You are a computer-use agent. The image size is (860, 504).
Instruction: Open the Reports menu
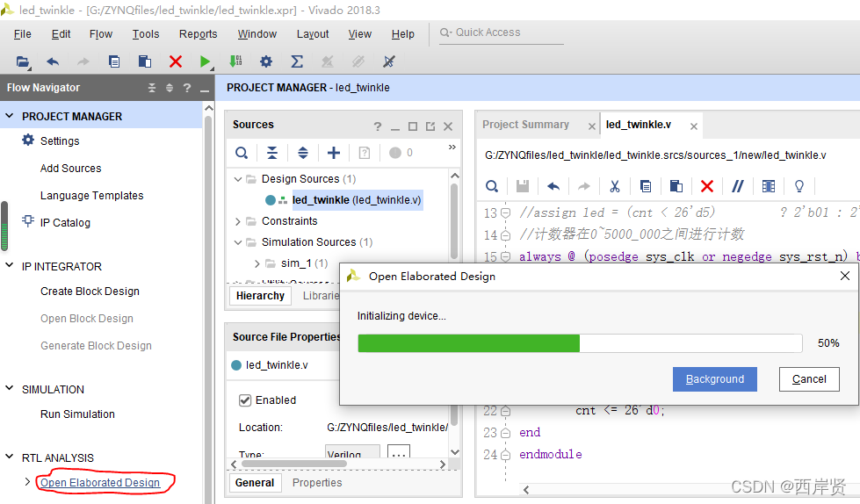tap(198, 34)
